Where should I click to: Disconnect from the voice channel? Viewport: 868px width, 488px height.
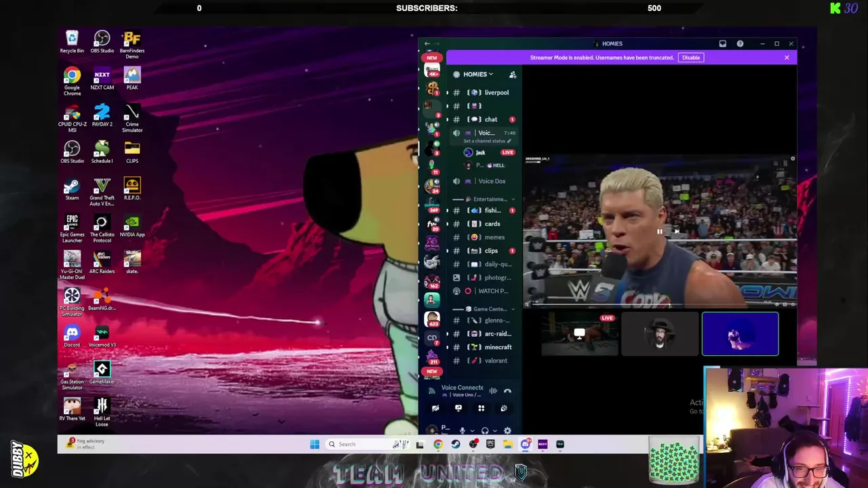(x=507, y=391)
